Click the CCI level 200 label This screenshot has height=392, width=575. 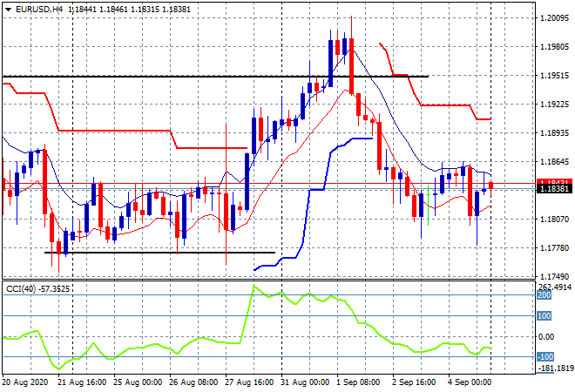(x=545, y=295)
